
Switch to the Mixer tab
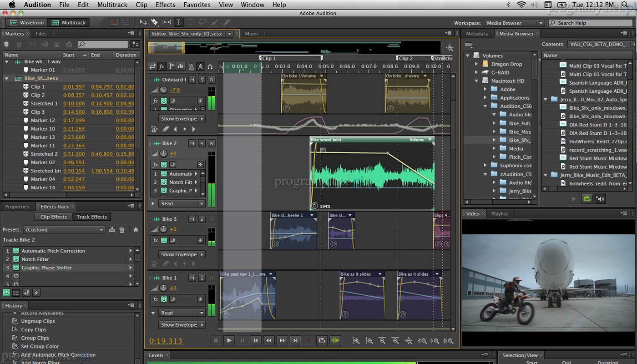click(252, 34)
